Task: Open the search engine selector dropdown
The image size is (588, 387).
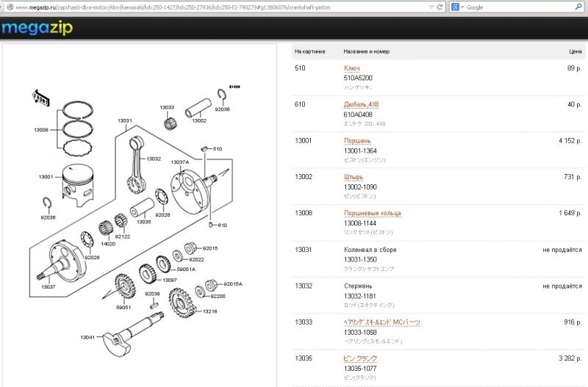Action: [x=461, y=7]
